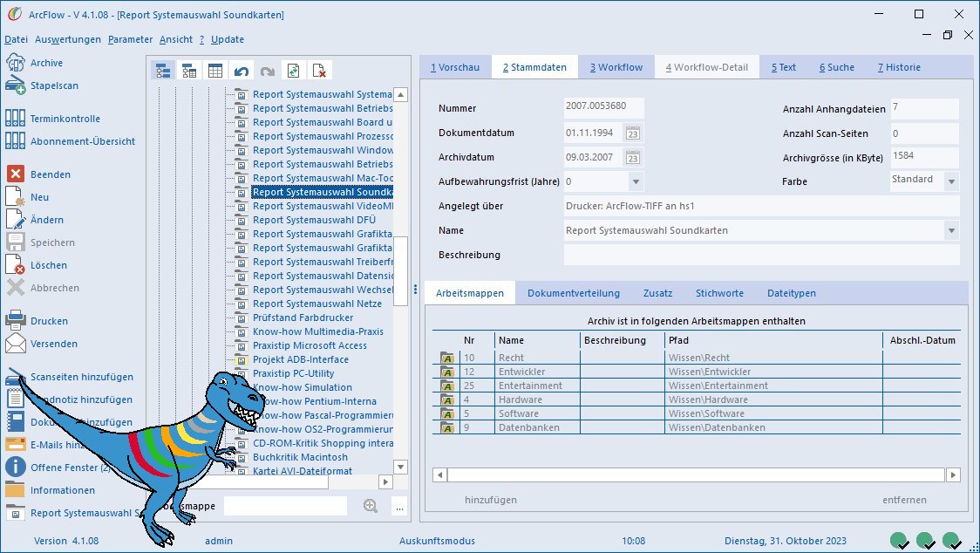The width and height of the screenshot is (980, 553).
Task: Click right scroll arrow of workbook table
Action: [x=953, y=474]
